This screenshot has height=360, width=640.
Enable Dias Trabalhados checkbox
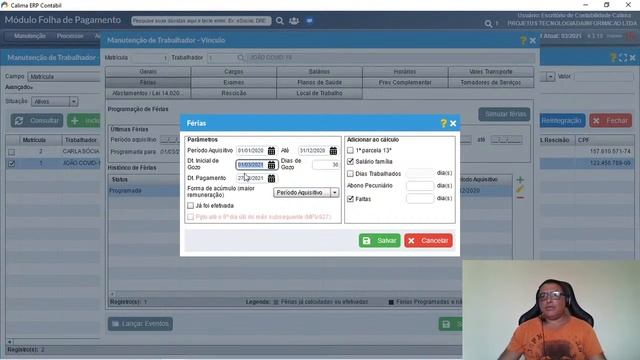tap(350, 173)
